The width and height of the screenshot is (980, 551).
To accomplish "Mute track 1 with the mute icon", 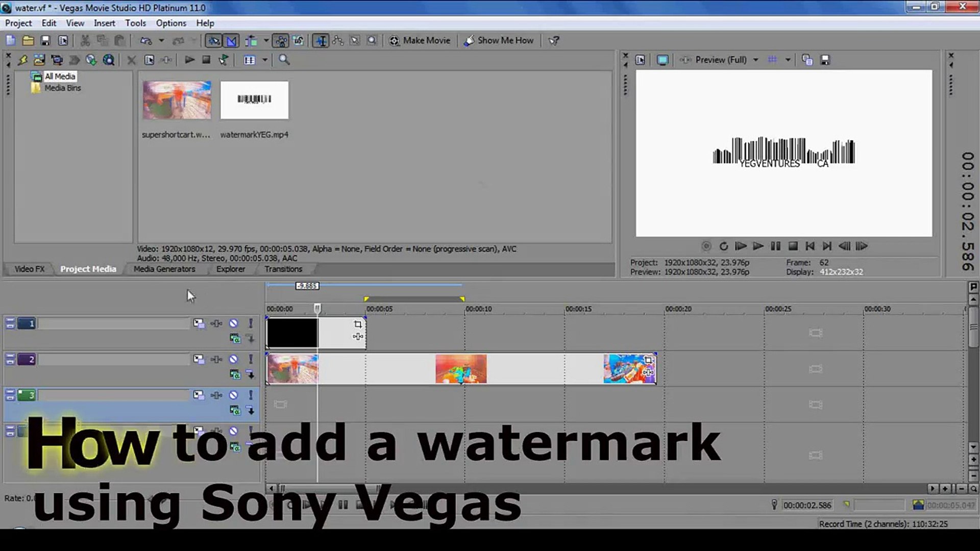I will click(233, 323).
